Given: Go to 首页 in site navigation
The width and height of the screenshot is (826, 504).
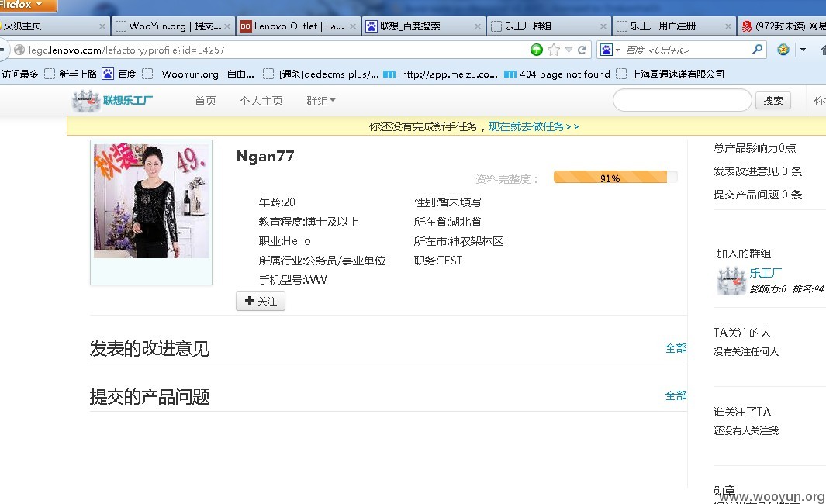Looking at the screenshot, I should [x=205, y=101].
